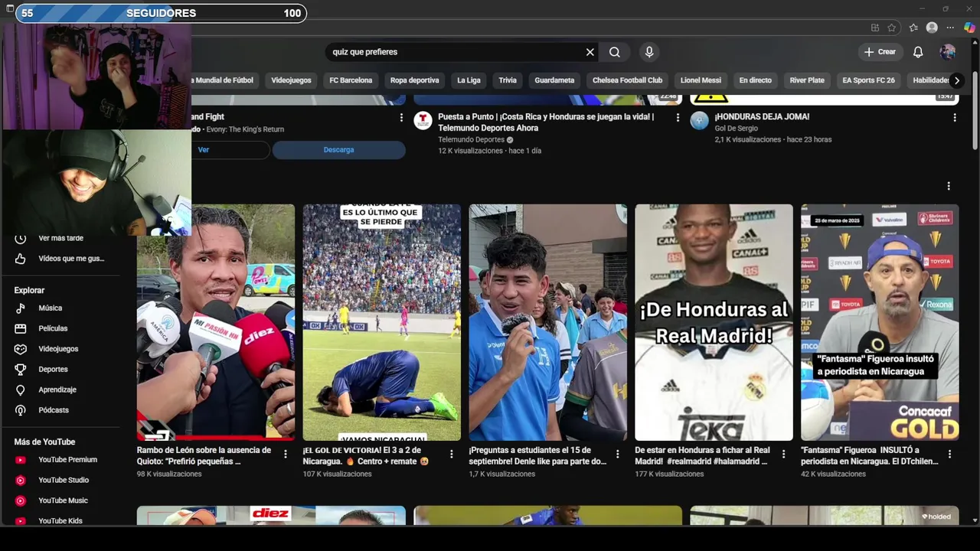The height and width of the screenshot is (551, 980).
Task: Open the Copilot icon in browser
Action: [x=969, y=28]
